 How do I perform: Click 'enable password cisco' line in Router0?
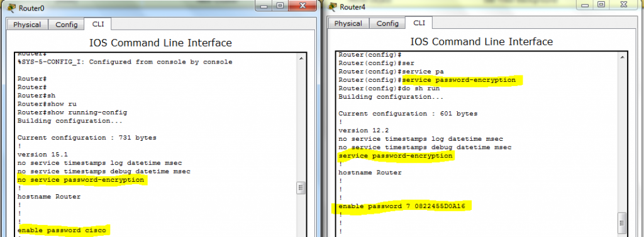click(62, 230)
